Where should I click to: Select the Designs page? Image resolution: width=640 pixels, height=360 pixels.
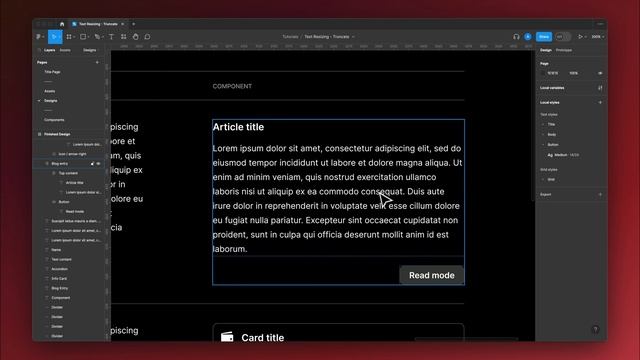click(51, 101)
